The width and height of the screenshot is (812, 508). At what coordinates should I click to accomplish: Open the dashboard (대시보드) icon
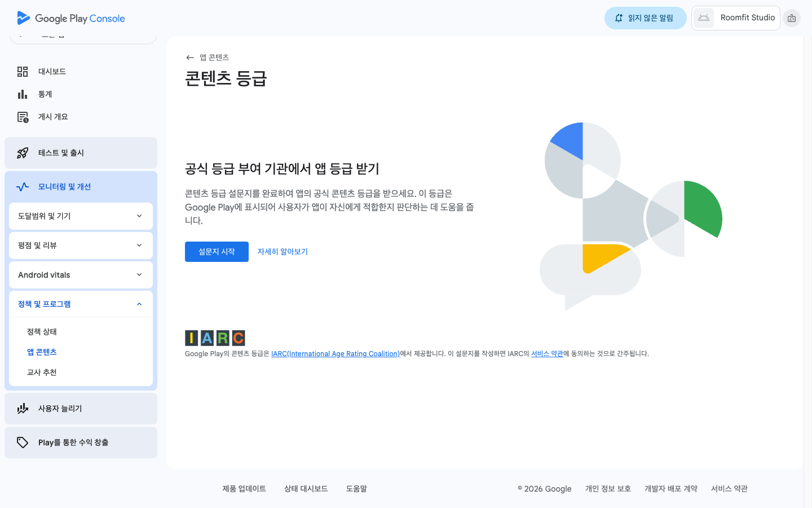coord(23,72)
